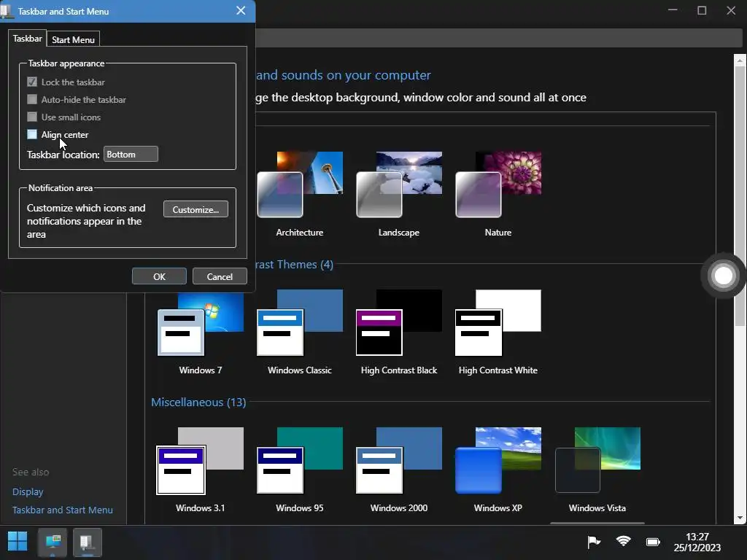Open Taskbar and Start Menu link

click(63, 510)
